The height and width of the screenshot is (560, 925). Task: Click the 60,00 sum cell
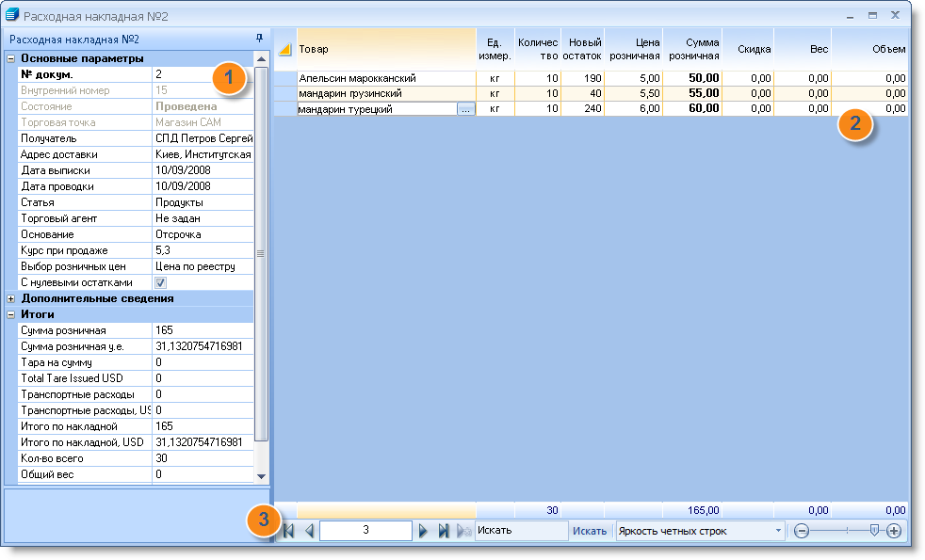pyautogui.click(x=692, y=109)
